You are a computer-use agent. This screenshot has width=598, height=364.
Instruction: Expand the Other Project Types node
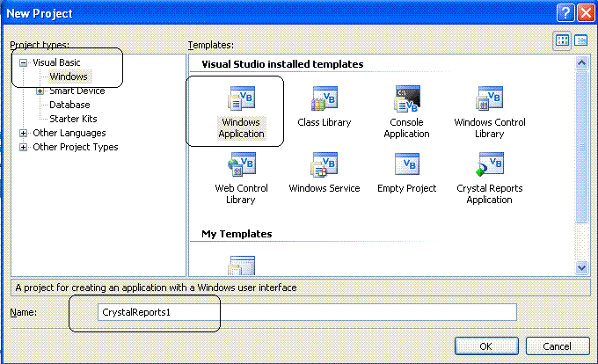pyautogui.click(x=23, y=147)
